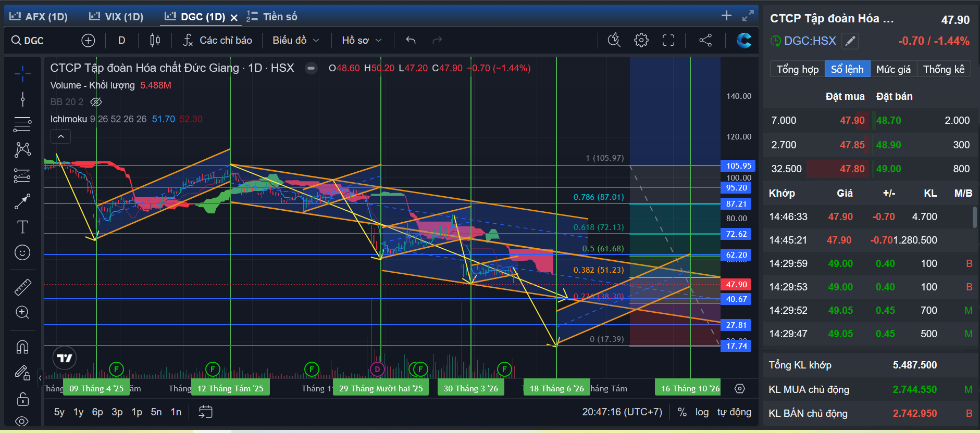Viewport: 980px width, 433px height.
Task: Close the DGC (1D) tab
Action: pyautogui.click(x=234, y=17)
